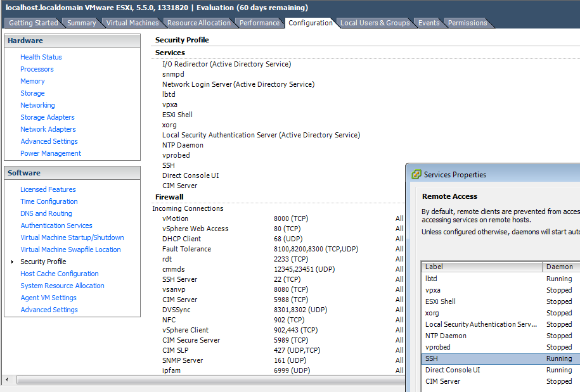Viewport: 580px width, 392px height.
Task: Open the Networking hardware settings
Action: pyautogui.click(x=37, y=105)
